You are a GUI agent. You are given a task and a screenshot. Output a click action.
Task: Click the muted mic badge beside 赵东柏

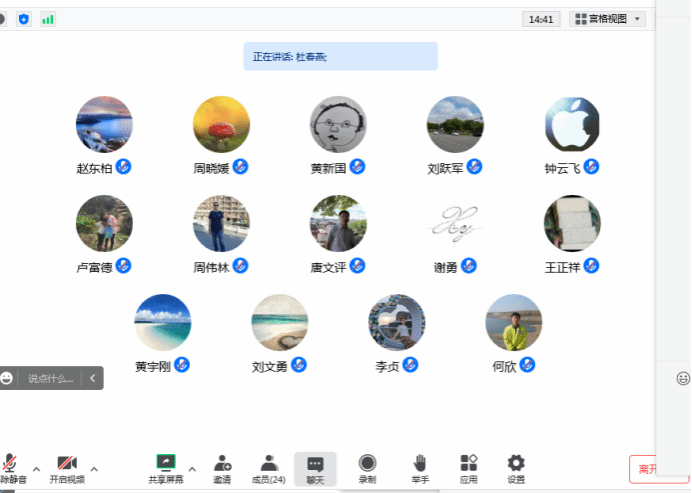coord(124,167)
